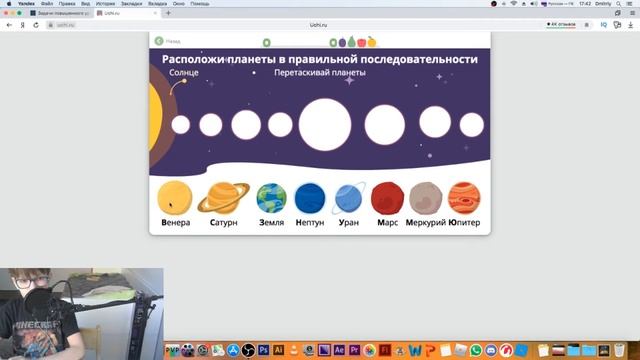Screen dimensions: 640x360
Task: Open the История menu
Action: 105,4
